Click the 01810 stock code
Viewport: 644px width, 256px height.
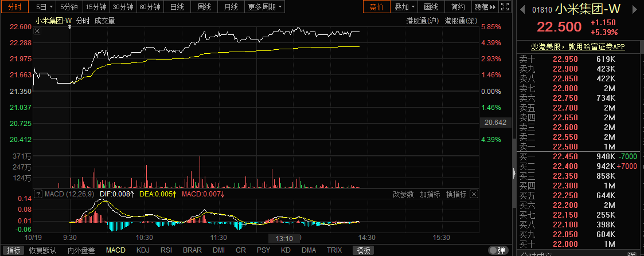coord(542,10)
